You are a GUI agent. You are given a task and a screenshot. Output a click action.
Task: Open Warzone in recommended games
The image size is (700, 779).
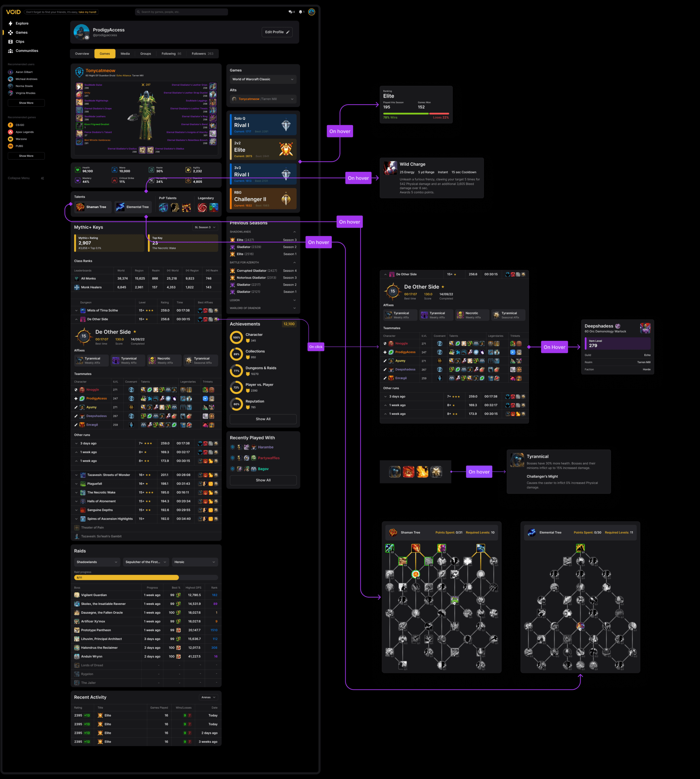tap(17, 139)
